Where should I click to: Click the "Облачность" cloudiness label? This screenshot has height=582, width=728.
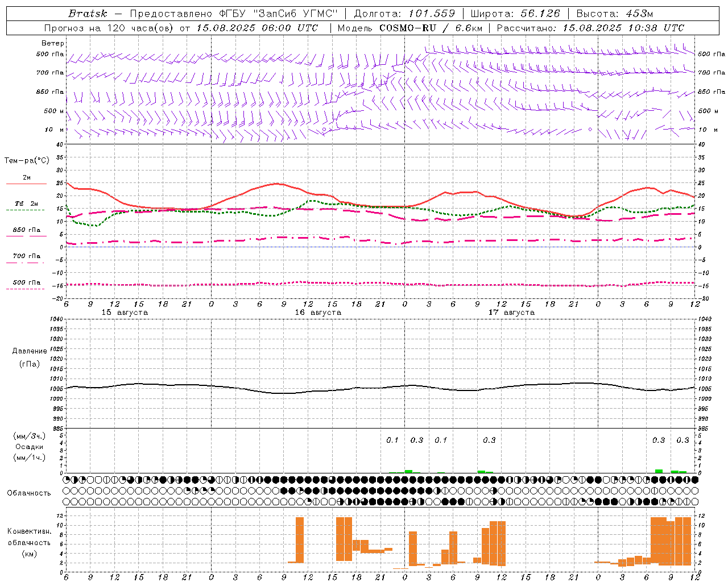29,493
